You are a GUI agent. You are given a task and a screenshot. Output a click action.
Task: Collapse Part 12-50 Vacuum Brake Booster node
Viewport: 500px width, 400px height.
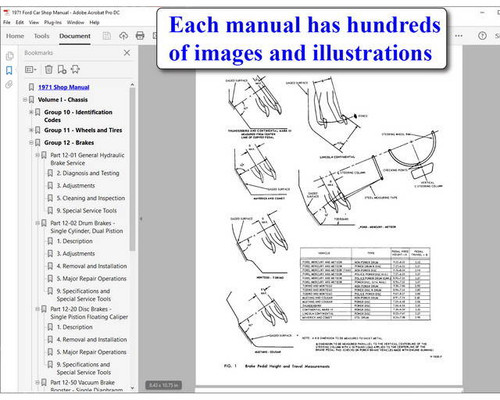(x=37, y=382)
